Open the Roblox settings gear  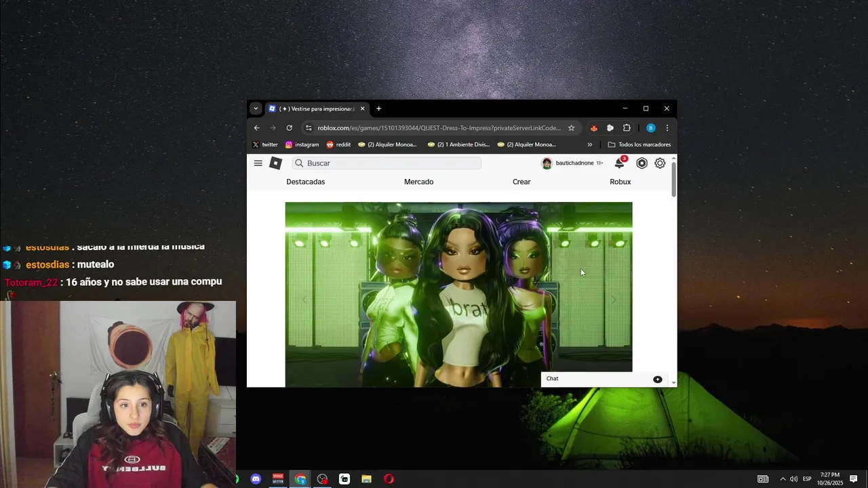point(660,163)
